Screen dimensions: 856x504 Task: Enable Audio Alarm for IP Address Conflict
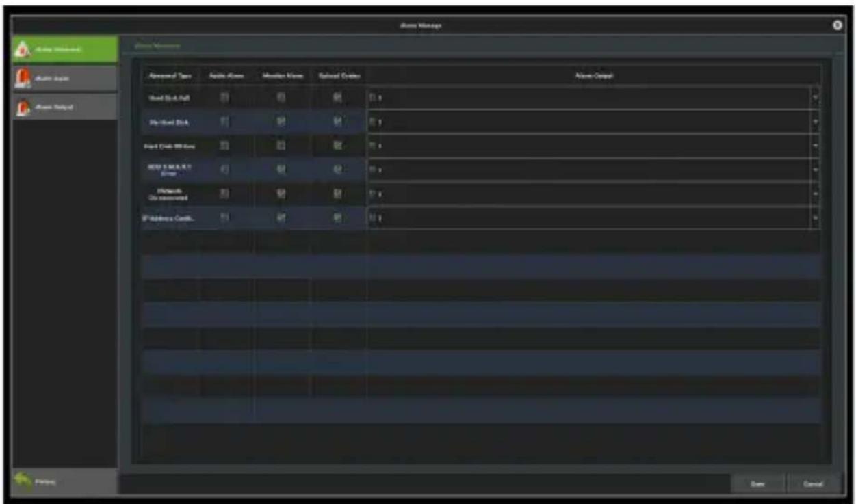(224, 217)
